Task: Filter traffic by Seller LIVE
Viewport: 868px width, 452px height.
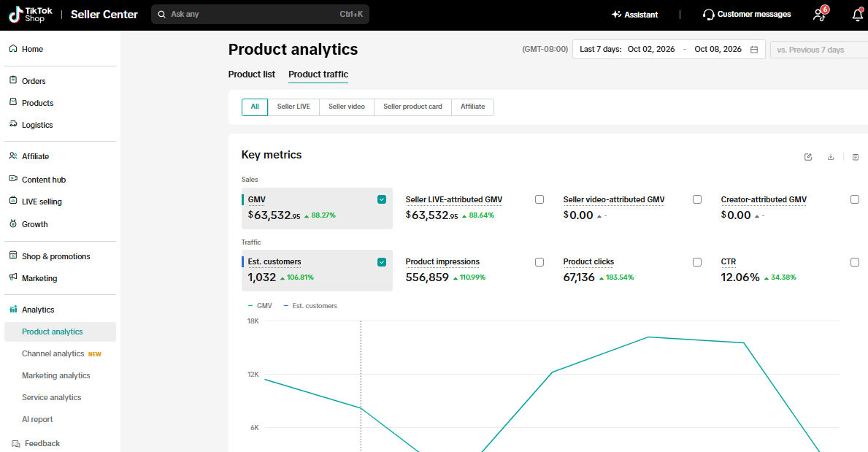Action: (x=293, y=107)
